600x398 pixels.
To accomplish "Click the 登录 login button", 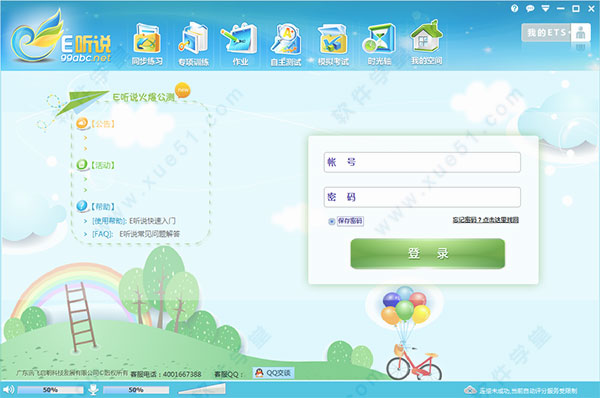I will 427,253.
